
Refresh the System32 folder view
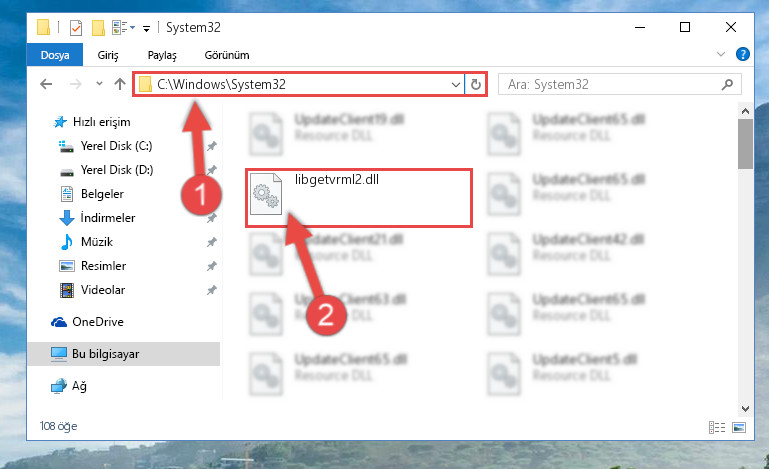[x=475, y=84]
